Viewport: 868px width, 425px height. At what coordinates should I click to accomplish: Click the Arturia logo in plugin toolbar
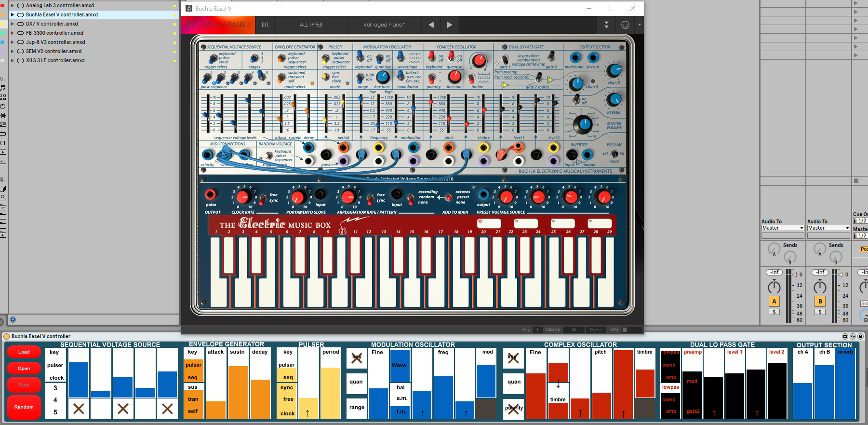pos(191,25)
